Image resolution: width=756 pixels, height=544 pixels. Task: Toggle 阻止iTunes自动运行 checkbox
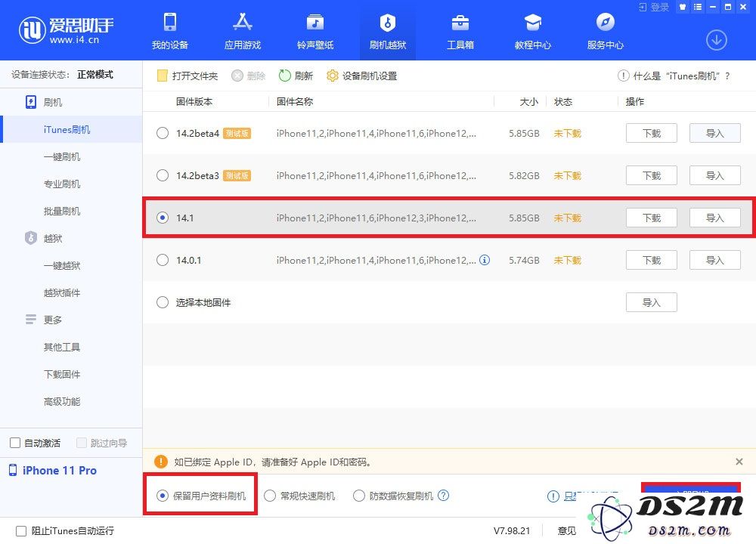coord(21,531)
